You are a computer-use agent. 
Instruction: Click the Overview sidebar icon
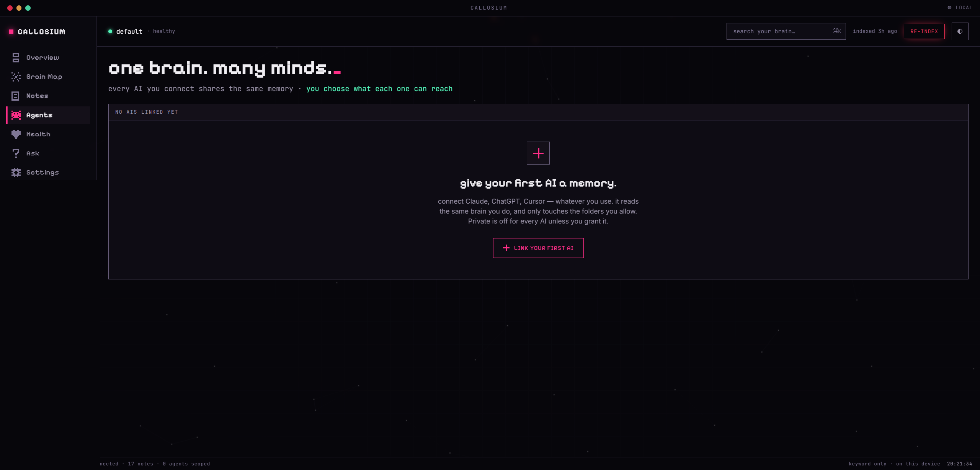tap(16, 57)
